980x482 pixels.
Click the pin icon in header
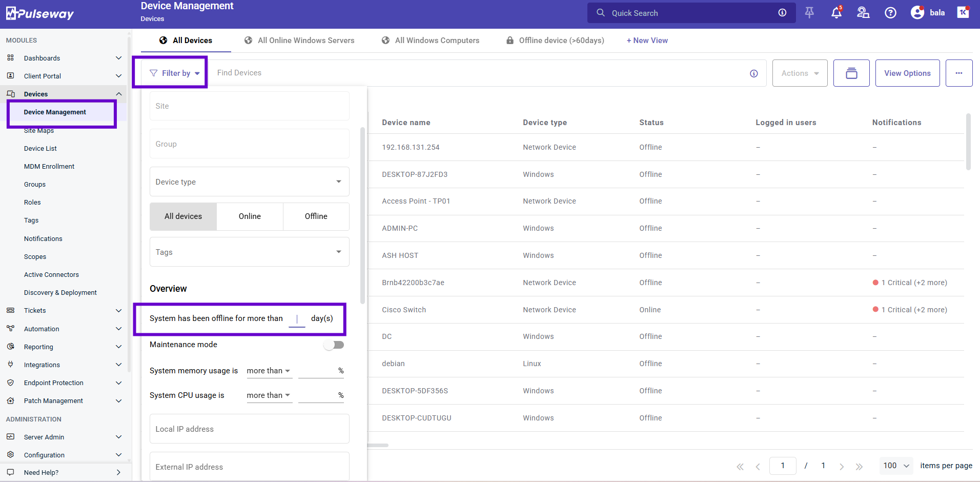coord(809,13)
